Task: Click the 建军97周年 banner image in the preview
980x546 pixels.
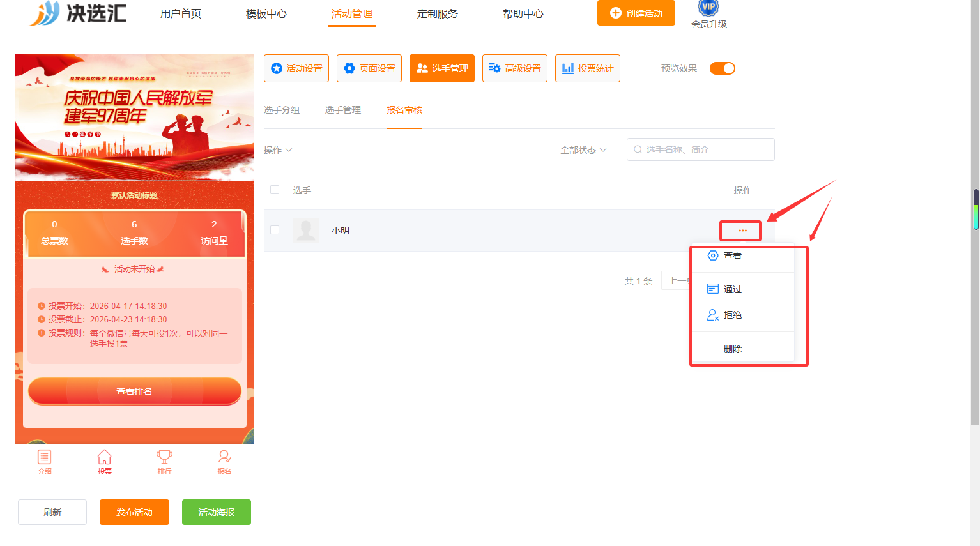Action: [x=134, y=117]
